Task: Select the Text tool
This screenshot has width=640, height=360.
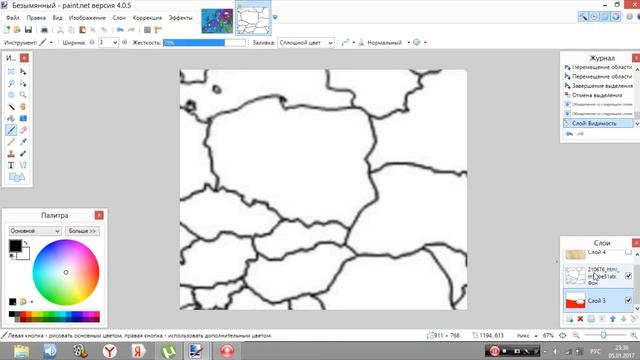Action: pos(11,165)
